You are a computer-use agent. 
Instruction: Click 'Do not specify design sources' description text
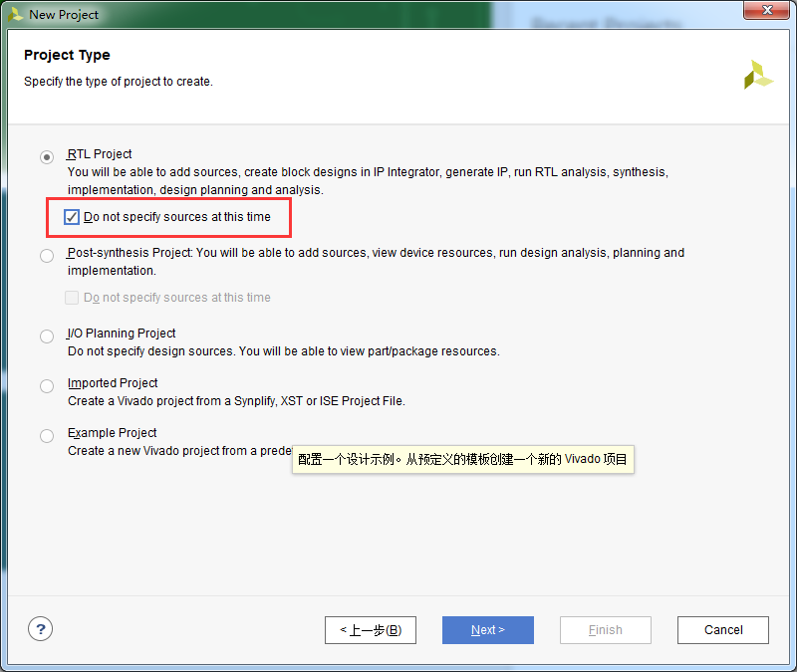point(284,351)
